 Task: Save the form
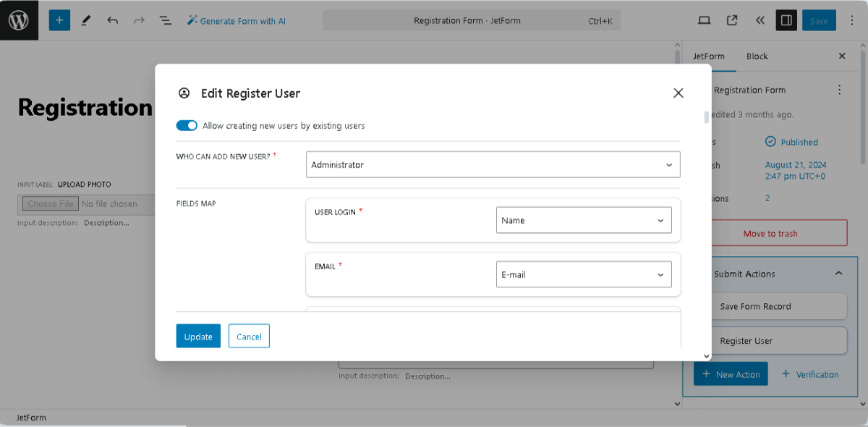pos(819,21)
